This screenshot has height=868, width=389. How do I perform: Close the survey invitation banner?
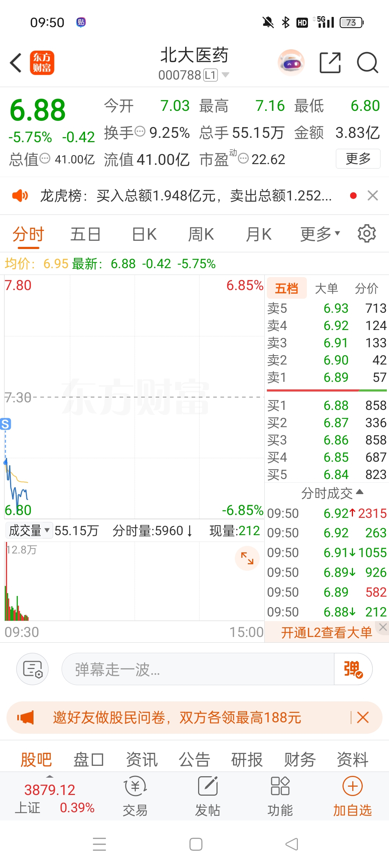363,718
